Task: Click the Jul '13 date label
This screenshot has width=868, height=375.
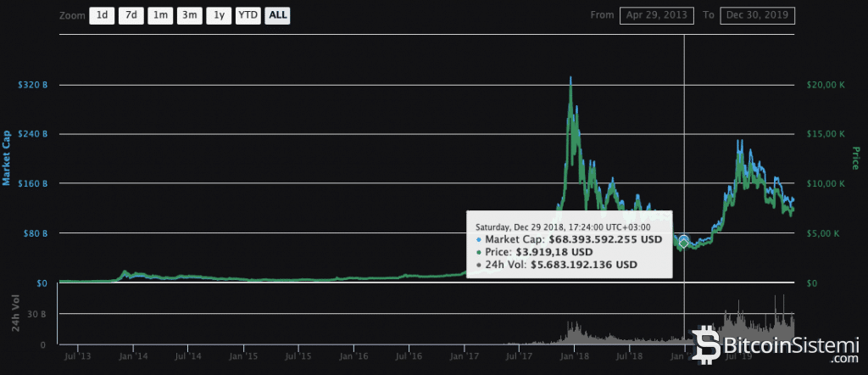Action: click(78, 357)
